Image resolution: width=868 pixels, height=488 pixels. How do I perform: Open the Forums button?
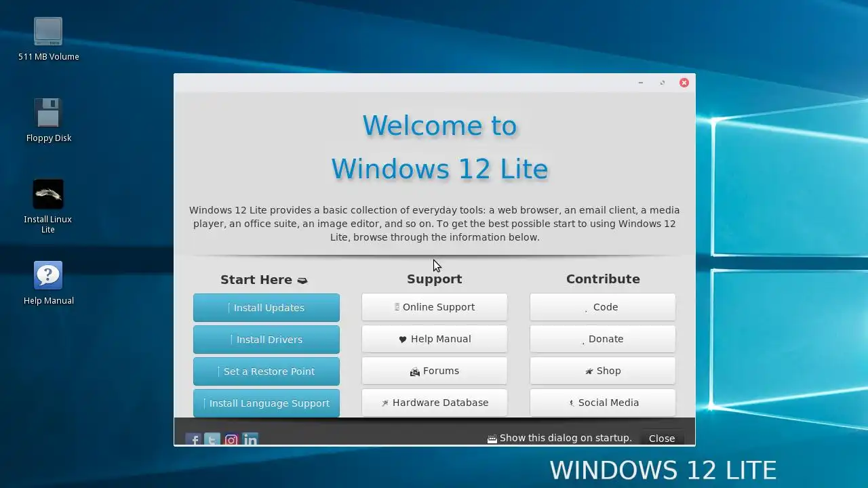(435, 371)
